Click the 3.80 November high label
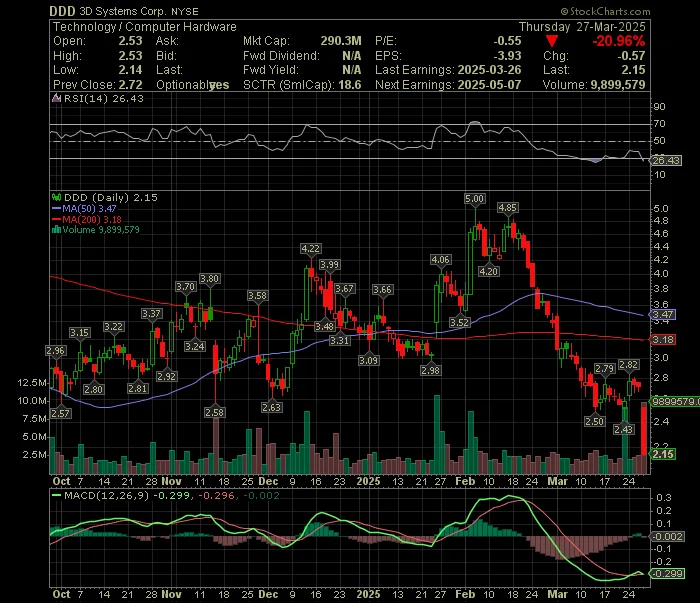Screen dimensions: 700x603 click(209, 279)
